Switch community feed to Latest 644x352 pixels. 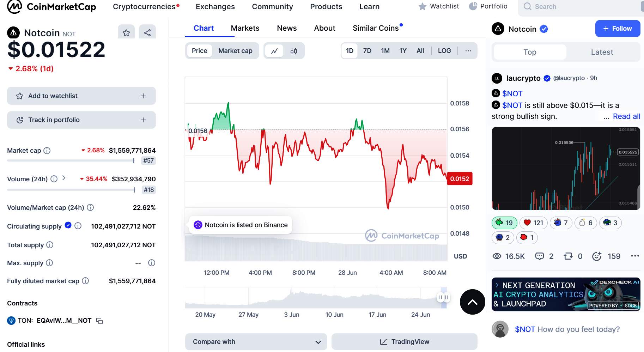tap(602, 52)
